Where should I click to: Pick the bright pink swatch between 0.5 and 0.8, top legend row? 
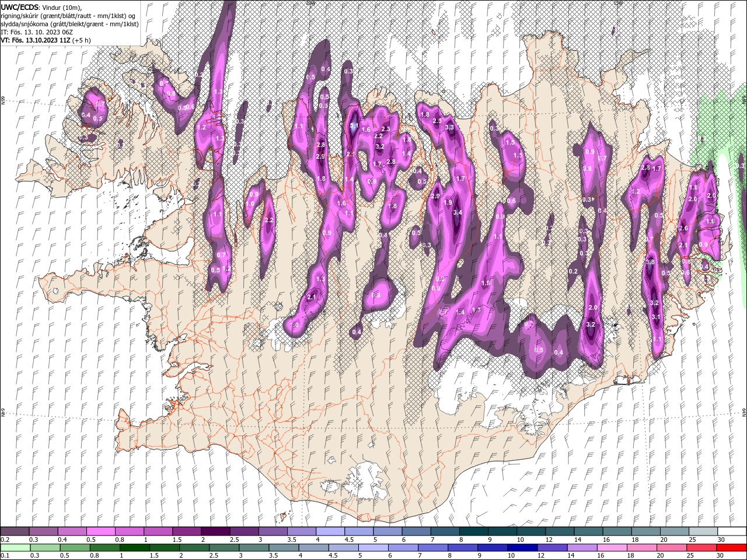pyautogui.click(x=100, y=531)
